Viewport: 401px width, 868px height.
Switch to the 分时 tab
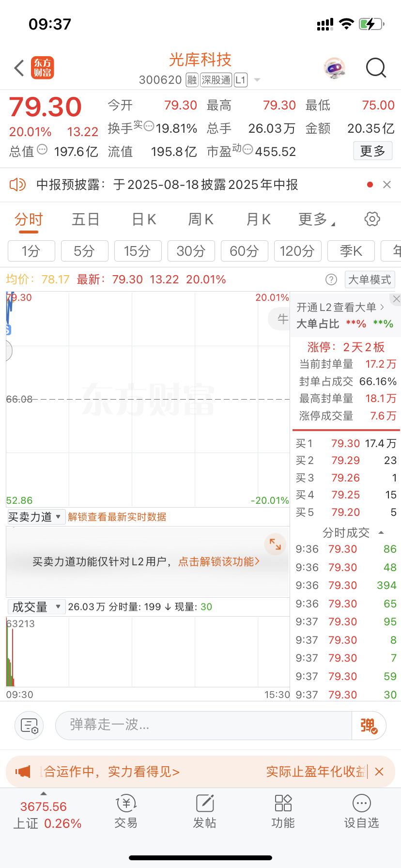coord(29,220)
